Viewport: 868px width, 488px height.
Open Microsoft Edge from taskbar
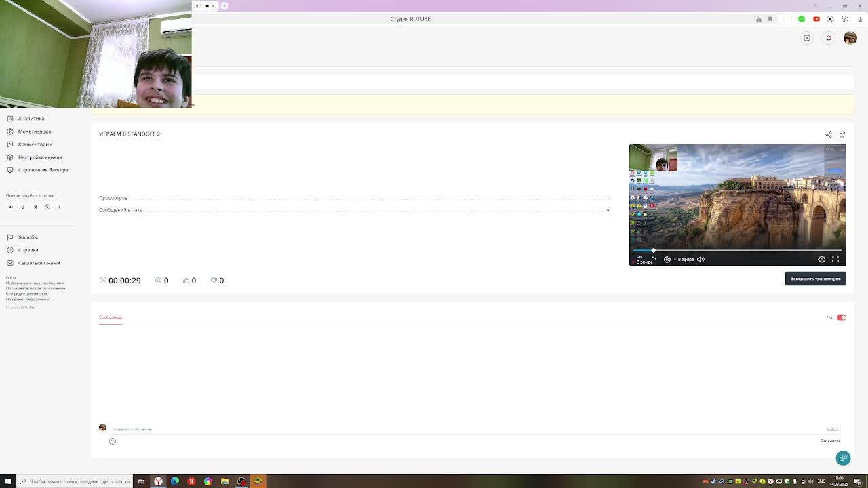click(x=175, y=481)
